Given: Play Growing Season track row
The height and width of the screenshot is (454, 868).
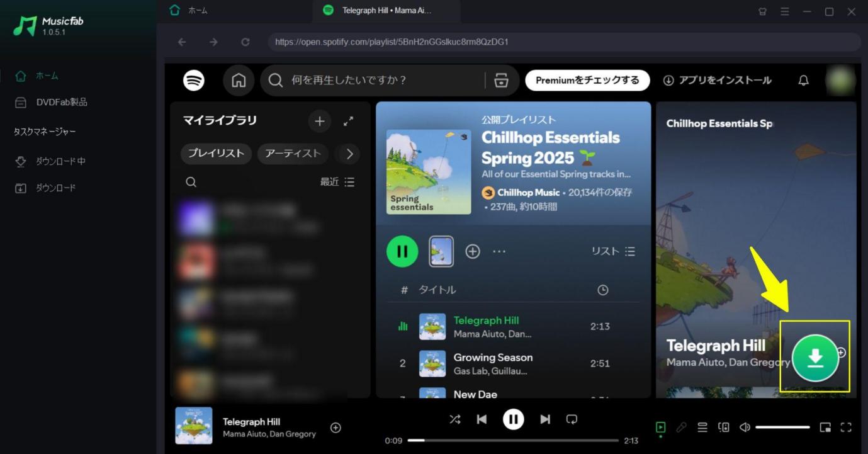Looking at the screenshot, I should pyautogui.click(x=513, y=363).
